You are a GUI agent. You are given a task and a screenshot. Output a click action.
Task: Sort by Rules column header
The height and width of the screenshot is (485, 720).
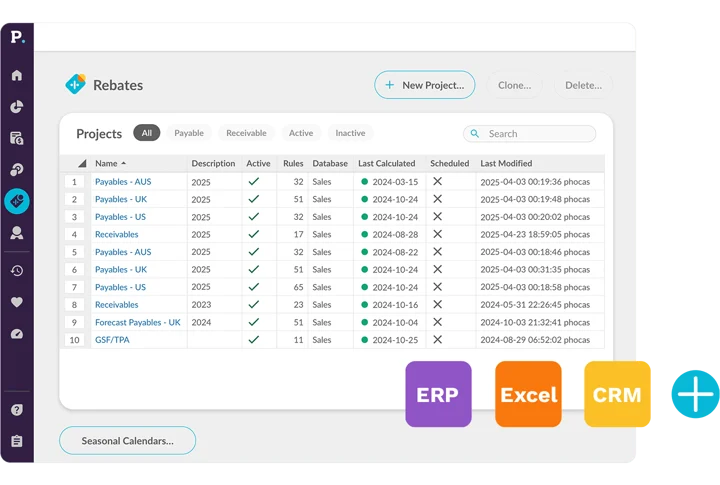(x=293, y=164)
